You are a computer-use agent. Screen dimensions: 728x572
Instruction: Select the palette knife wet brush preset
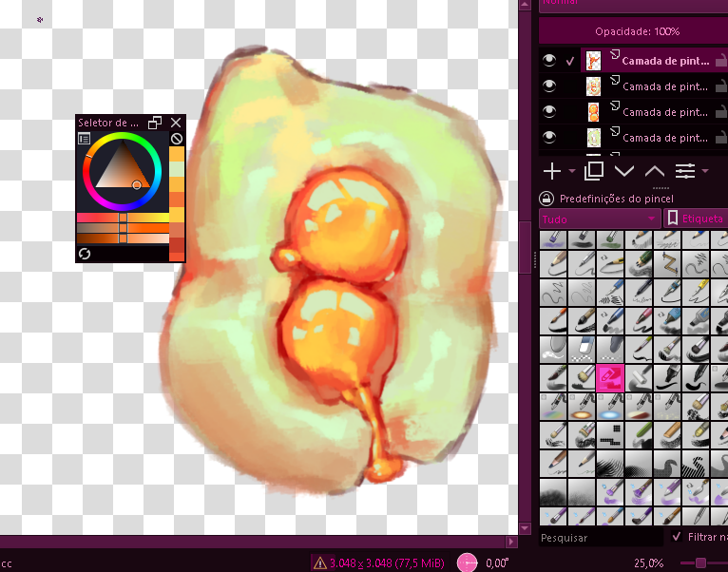pyautogui.click(x=695, y=491)
